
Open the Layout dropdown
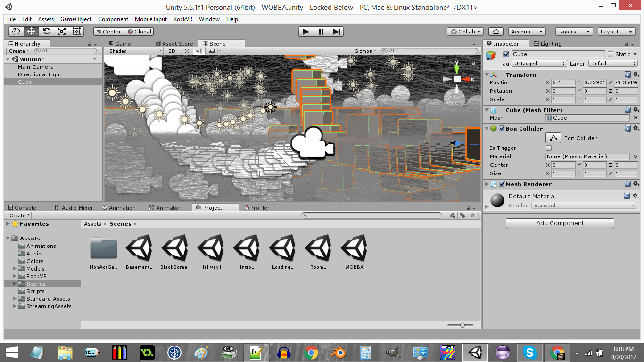coord(616,32)
